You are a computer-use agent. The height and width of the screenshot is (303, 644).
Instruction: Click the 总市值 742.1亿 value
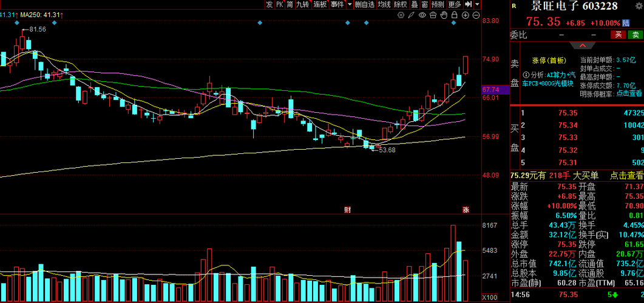563,264
